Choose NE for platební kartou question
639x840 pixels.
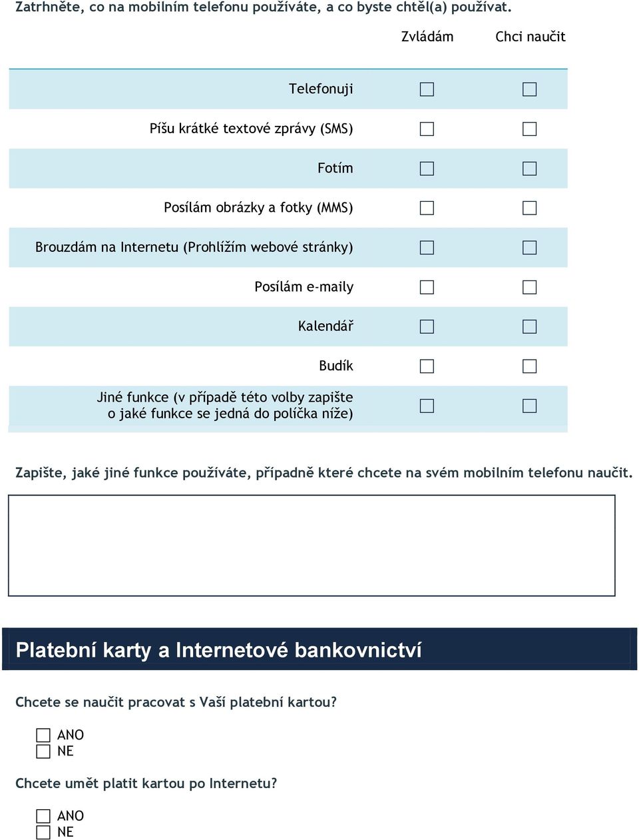(x=43, y=751)
